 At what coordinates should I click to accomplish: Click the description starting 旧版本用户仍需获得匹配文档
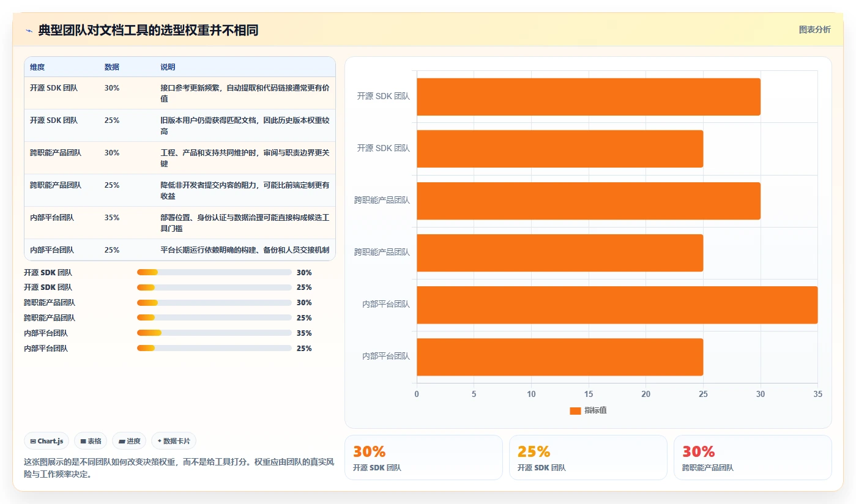click(245, 125)
